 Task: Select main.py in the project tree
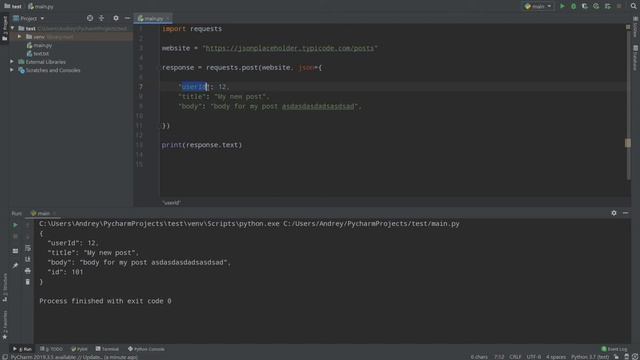pos(39,45)
